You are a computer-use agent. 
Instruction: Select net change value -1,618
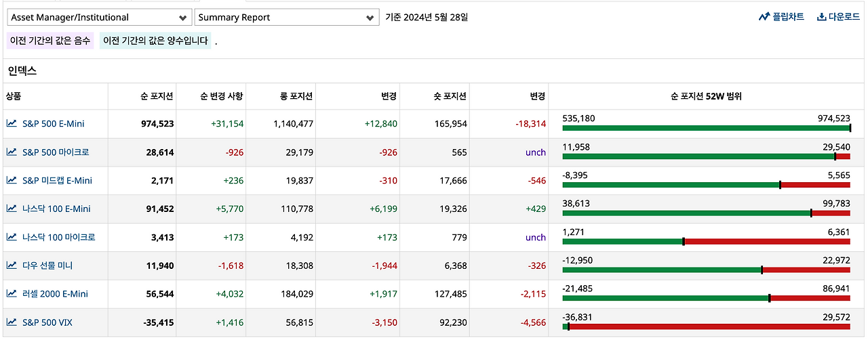(231, 265)
